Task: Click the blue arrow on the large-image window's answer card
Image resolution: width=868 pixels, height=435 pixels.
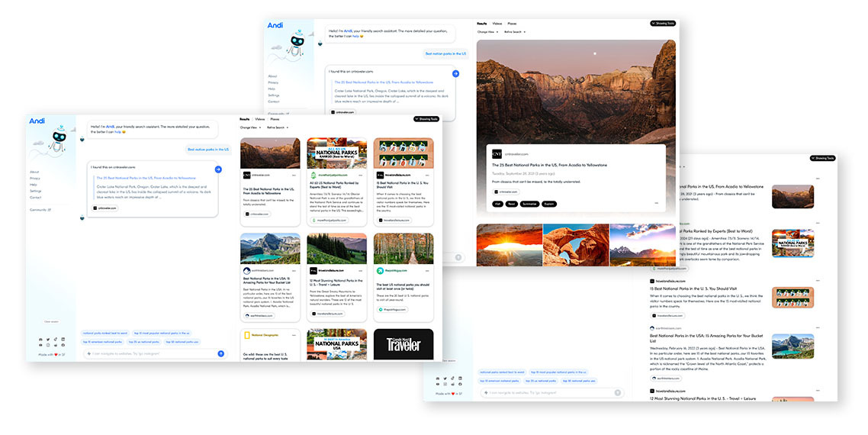Action: tap(455, 74)
